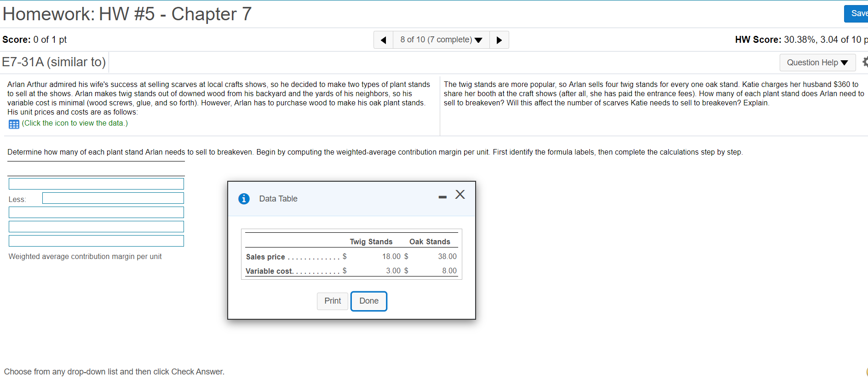Screen dimensions: 868x380
Task: Select the first formula label field
Action: click(96, 184)
